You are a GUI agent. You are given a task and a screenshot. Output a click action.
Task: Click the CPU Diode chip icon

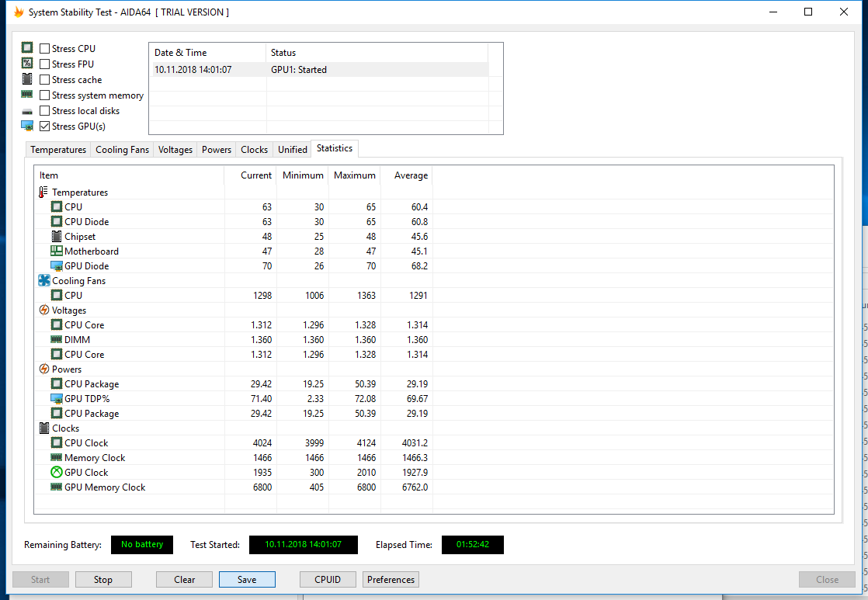[x=57, y=221]
